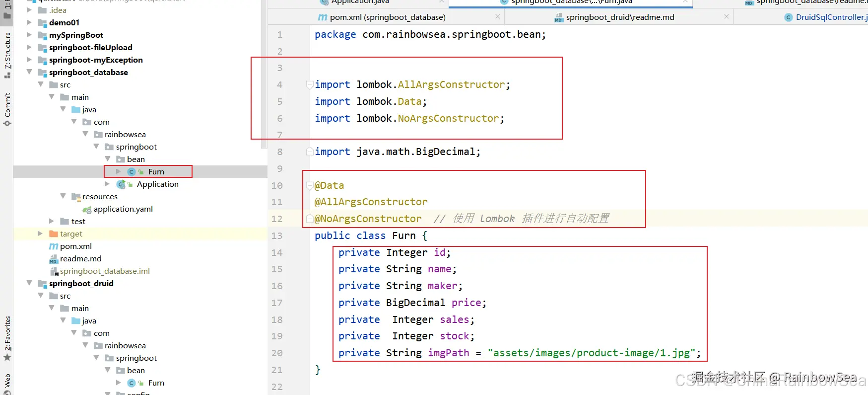868x395 pixels.
Task: Expand the .idea folder
Action: coord(29,10)
